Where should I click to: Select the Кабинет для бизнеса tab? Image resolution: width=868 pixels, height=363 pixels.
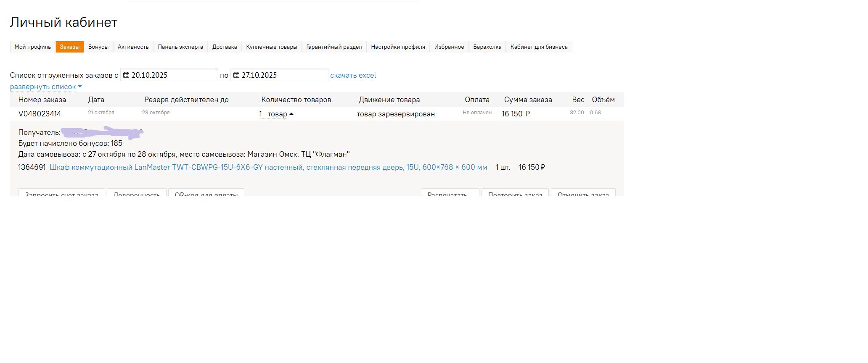(x=539, y=47)
